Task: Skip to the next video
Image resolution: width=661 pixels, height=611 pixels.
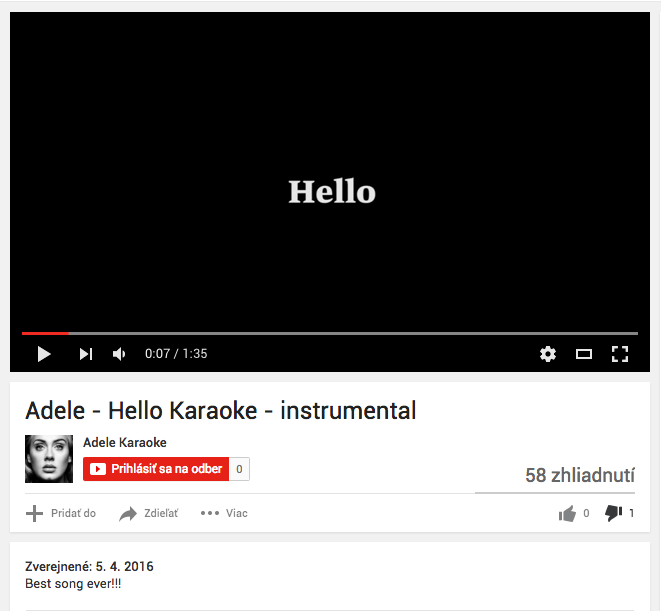Action: (x=86, y=354)
